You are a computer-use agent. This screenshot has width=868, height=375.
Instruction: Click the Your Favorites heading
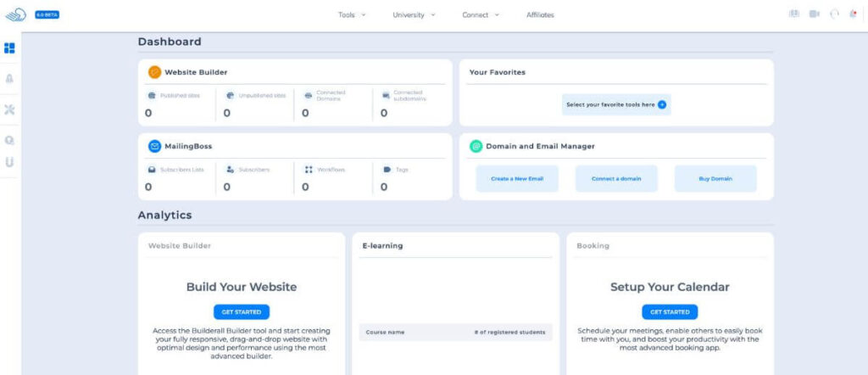point(497,72)
